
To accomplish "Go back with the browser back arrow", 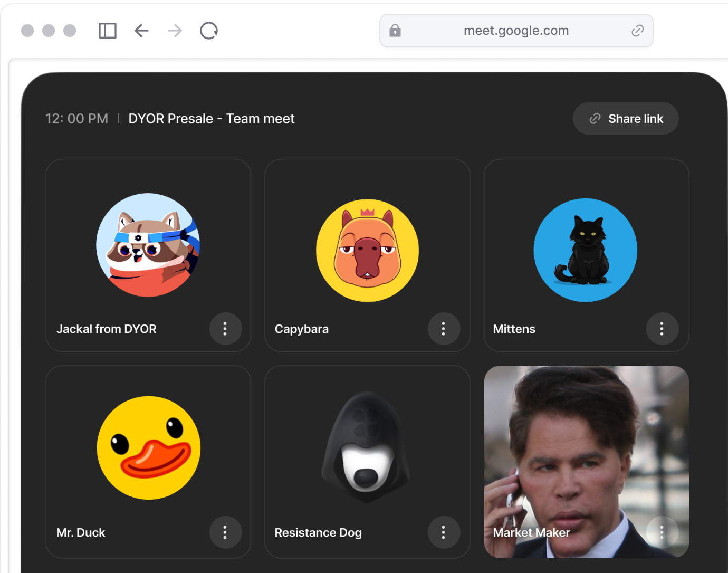I will coord(141,31).
